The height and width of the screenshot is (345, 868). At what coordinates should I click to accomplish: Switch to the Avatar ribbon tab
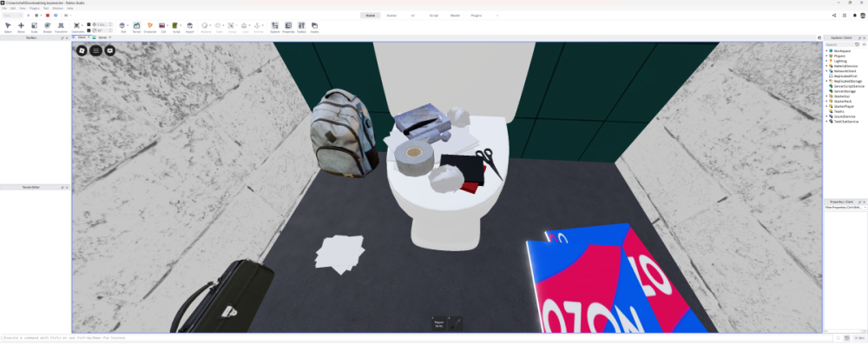(391, 16)
